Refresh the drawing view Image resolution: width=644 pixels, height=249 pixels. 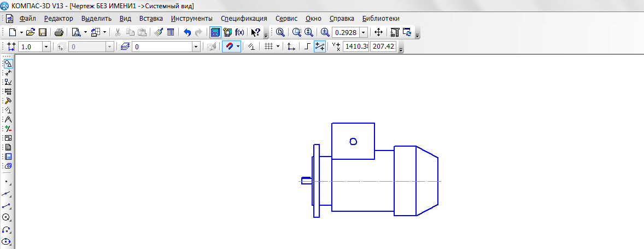pyautogui.click(x=407, y=32)
